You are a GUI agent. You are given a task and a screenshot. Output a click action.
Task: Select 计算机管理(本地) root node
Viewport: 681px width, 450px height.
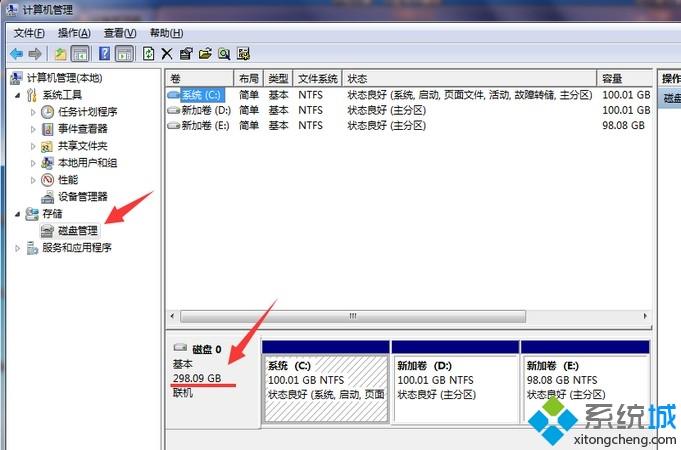(64, 78)
